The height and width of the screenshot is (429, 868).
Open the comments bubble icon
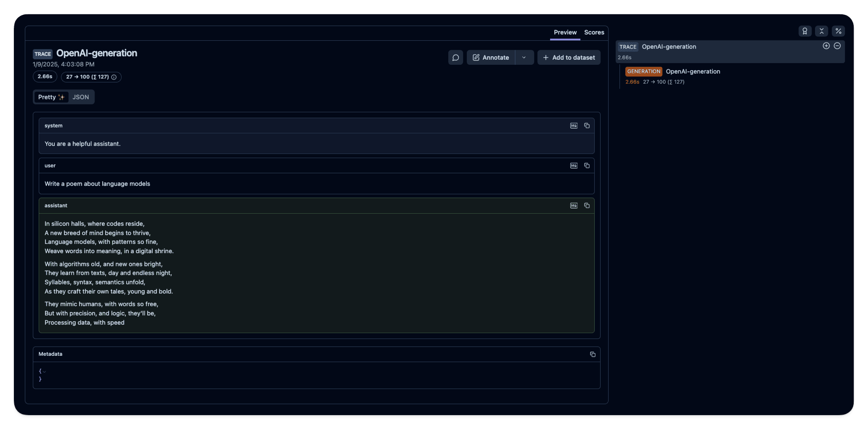point(455,57)
